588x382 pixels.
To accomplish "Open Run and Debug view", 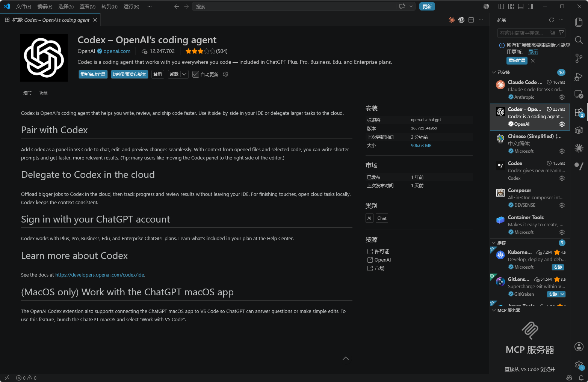I will 579,76.
